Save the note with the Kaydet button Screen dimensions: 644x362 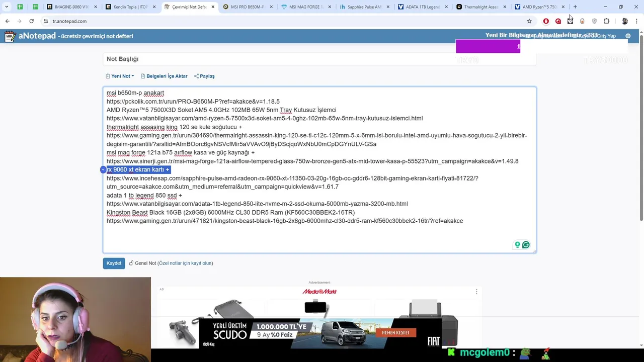pyautogui.click(x=114, y=263)
